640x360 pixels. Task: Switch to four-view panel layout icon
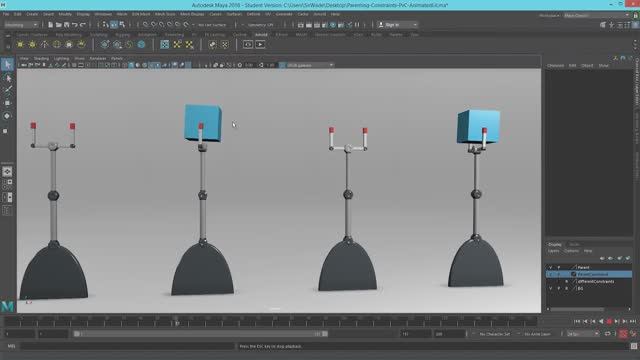click(7, 184)
